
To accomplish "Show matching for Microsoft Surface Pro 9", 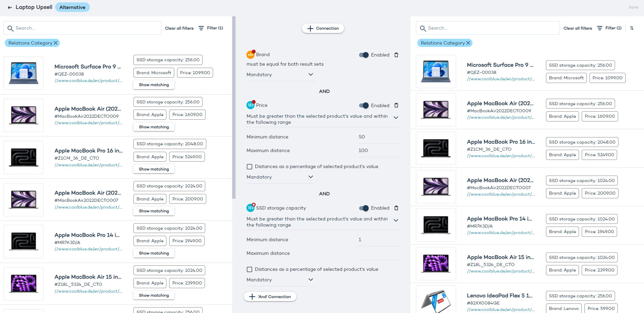I will tap(154, 85).
